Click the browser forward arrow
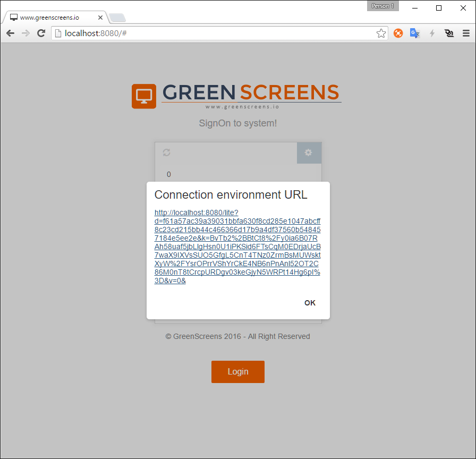This screenshot has height=459, width=476. pyautogui.click(x=25, y=33)
